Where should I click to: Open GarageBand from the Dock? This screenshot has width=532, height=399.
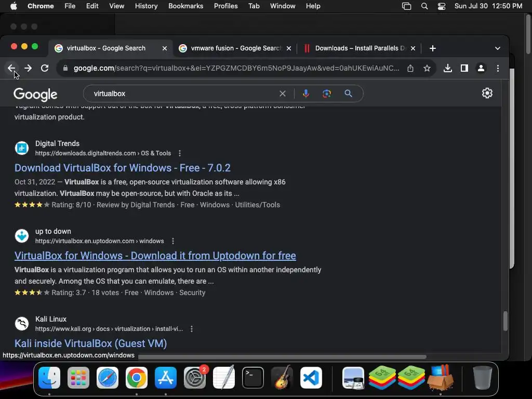pos(282,378)
